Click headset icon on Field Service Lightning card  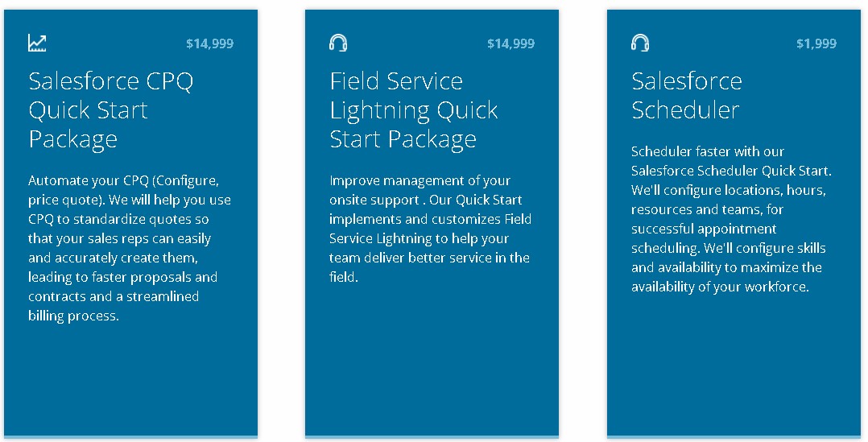click(x=338, y=43)
